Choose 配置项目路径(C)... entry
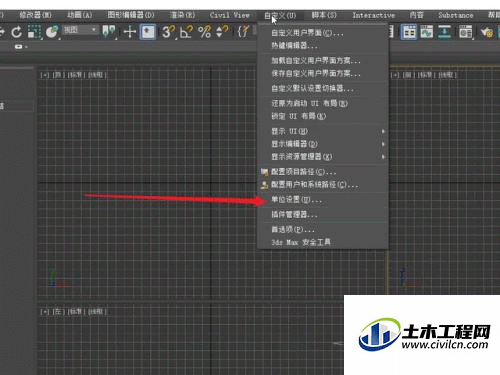The height and width of the screenshot is (375, 500). pyautogui.click(x=323, y=172)
